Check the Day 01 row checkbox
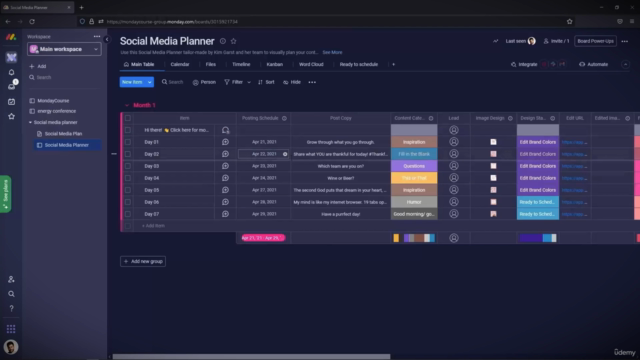This screenshot has width=640, height=360. [x=128, y=142]
